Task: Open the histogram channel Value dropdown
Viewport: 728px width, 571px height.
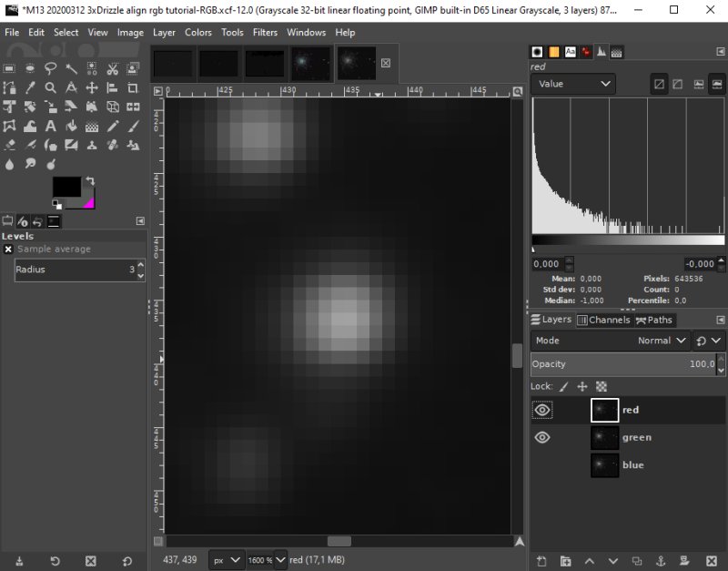Action: [573, 84]
